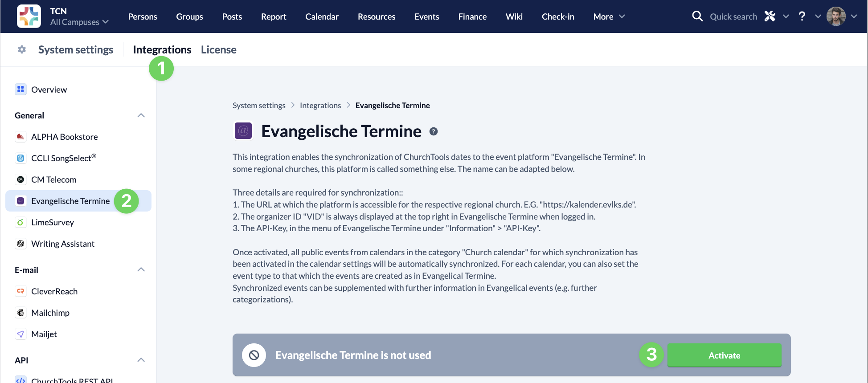
Task: Select CCLI SongSelect integration
Action: (x=78, y=158)
